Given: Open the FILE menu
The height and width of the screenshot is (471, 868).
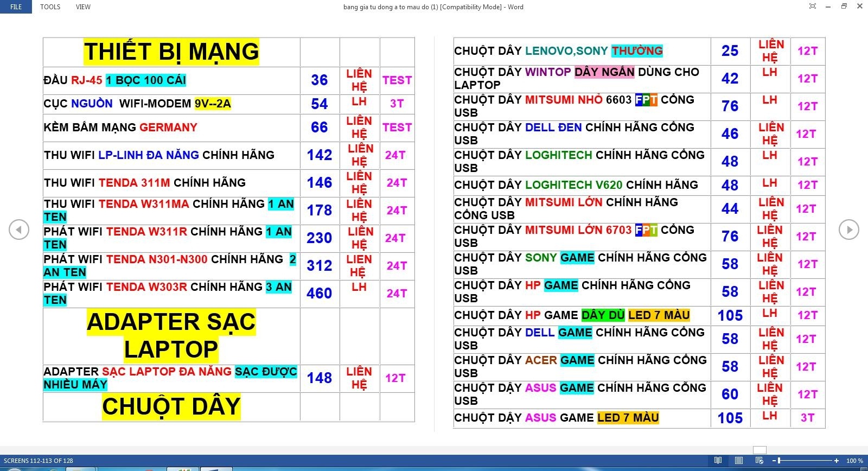Looking at the screenshot, I should click(16, 7).
